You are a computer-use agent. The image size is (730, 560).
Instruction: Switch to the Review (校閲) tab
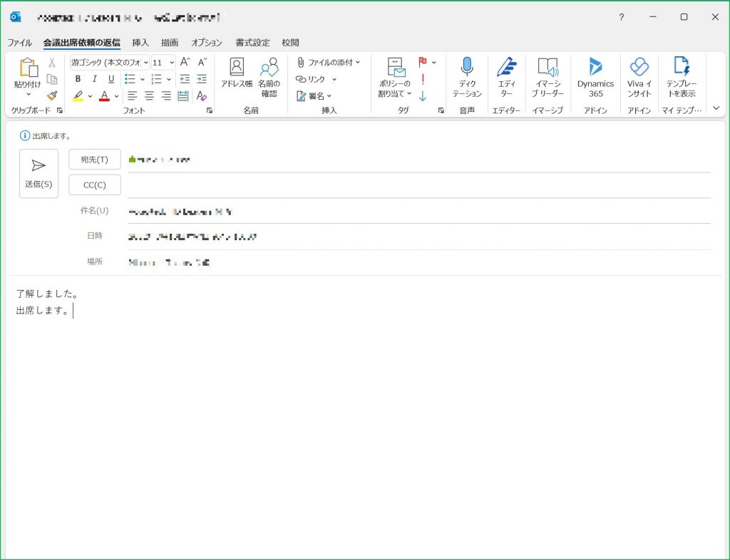click(x=290, y=43)
